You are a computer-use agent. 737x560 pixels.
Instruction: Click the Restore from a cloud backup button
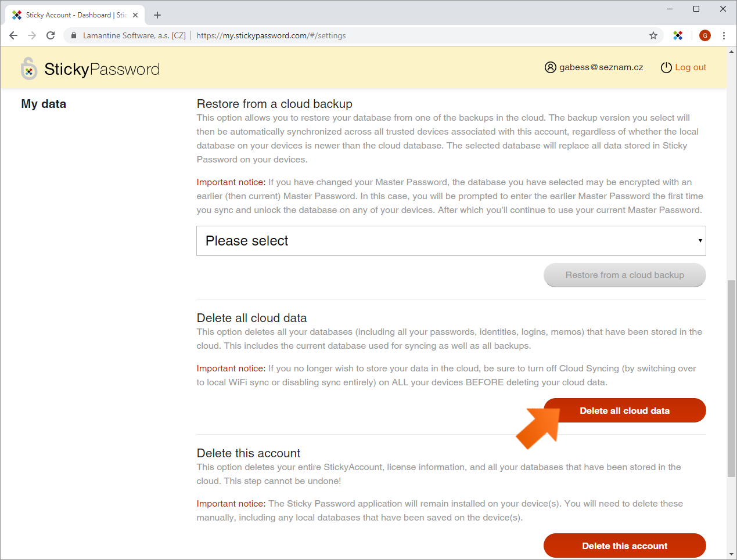tap(625, 275)
